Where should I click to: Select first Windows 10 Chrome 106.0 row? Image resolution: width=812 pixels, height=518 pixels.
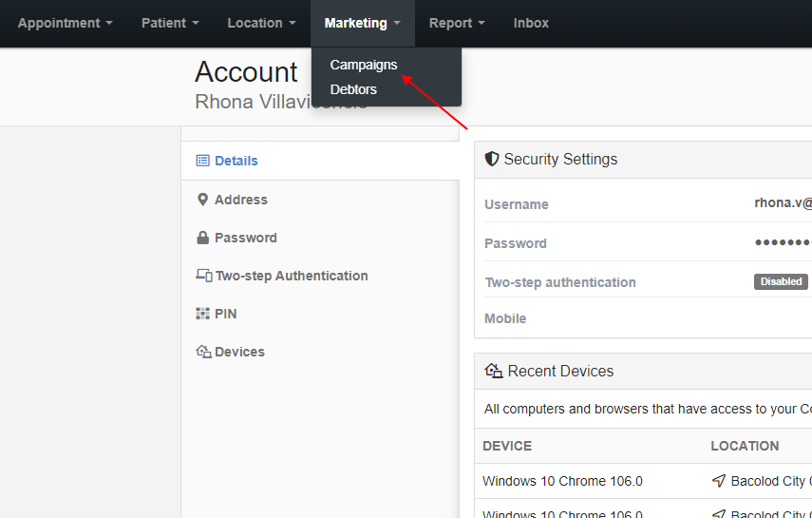pyautogui.click(x=643, y=481)
